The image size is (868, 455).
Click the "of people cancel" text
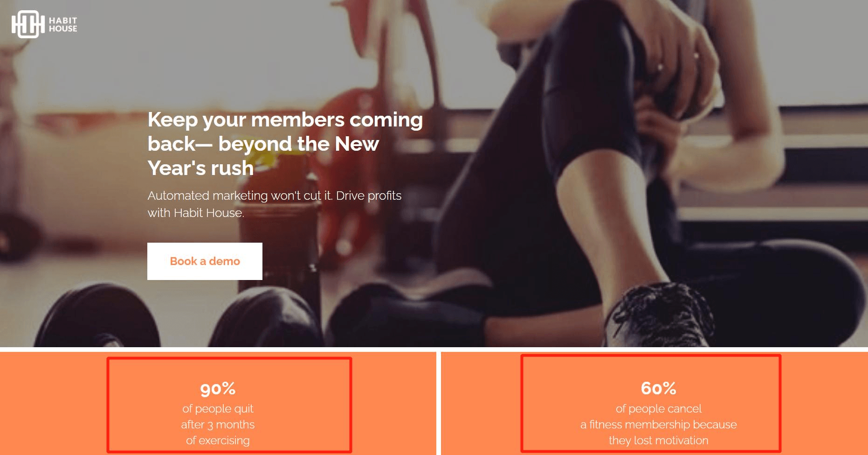tap(658, 409)
